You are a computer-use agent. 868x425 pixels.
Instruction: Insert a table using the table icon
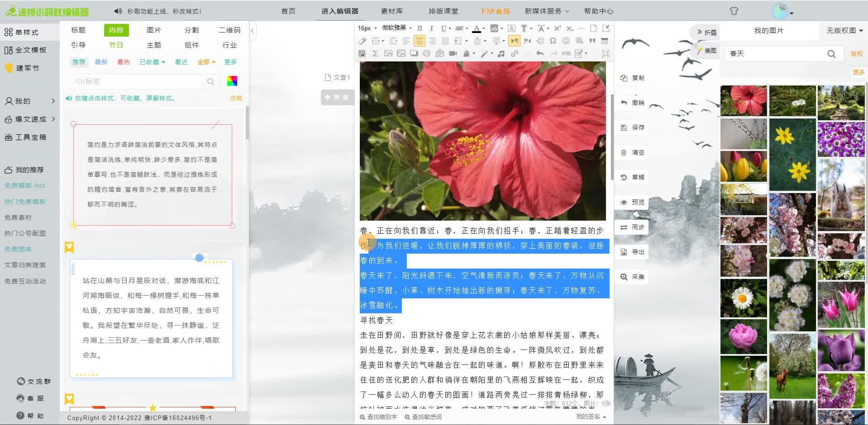(605, 41)
